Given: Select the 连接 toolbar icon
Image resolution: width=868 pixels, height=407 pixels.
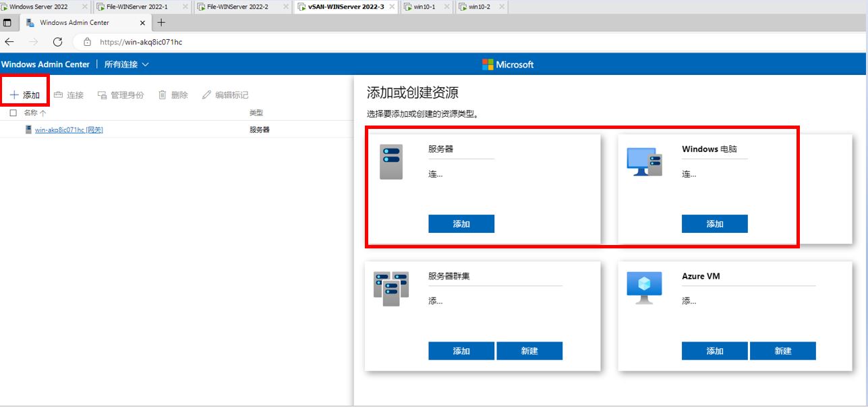Looking at the screenshot, I should (58, 94).
